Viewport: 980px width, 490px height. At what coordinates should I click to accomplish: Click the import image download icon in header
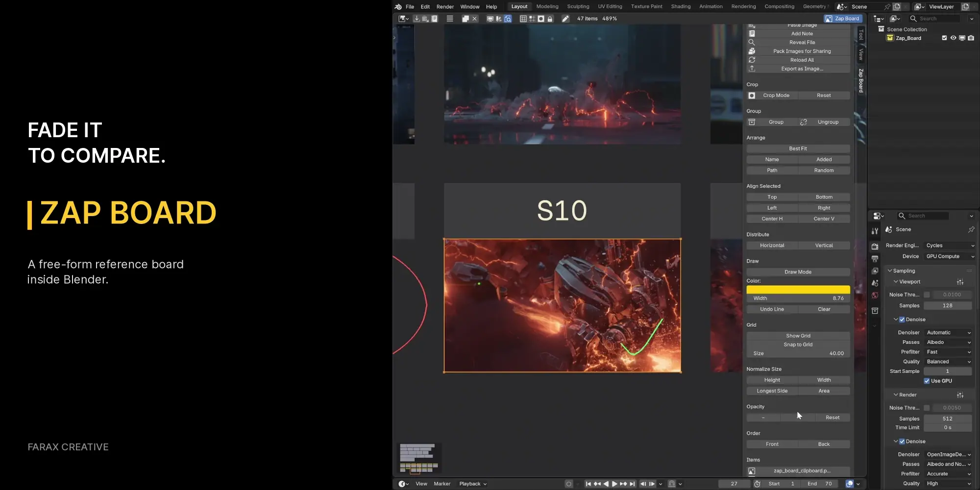(416, 19)
